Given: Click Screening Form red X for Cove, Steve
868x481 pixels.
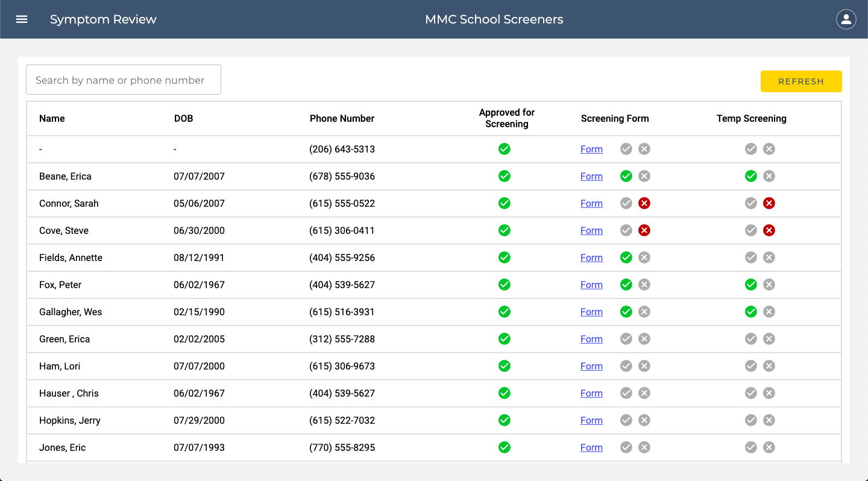Looking at the screenshot, I should tap(644, 230).
